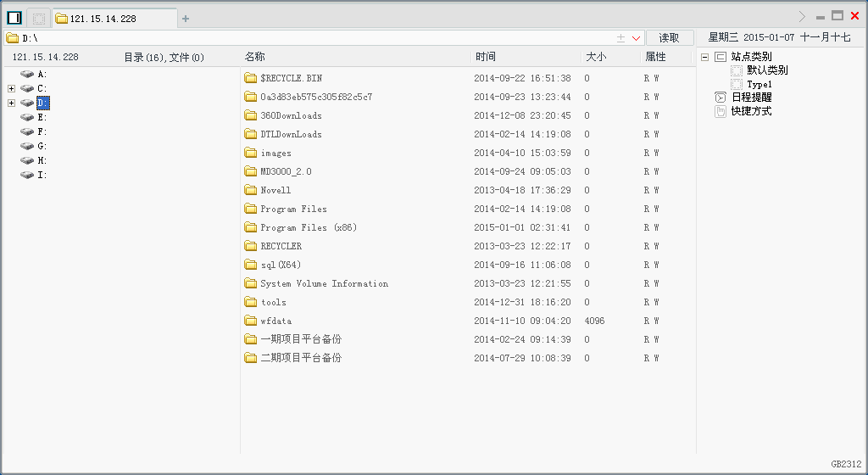Select the Type1 category

(759, 85)
